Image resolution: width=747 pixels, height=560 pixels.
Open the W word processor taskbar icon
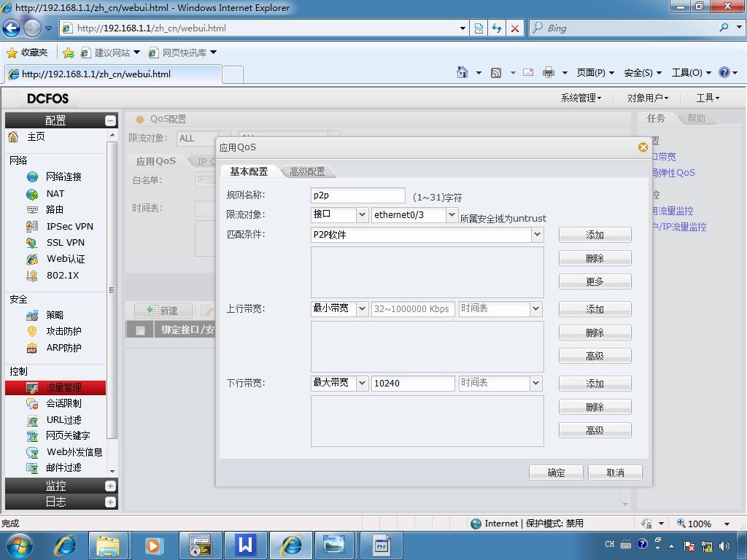(245, 545)
